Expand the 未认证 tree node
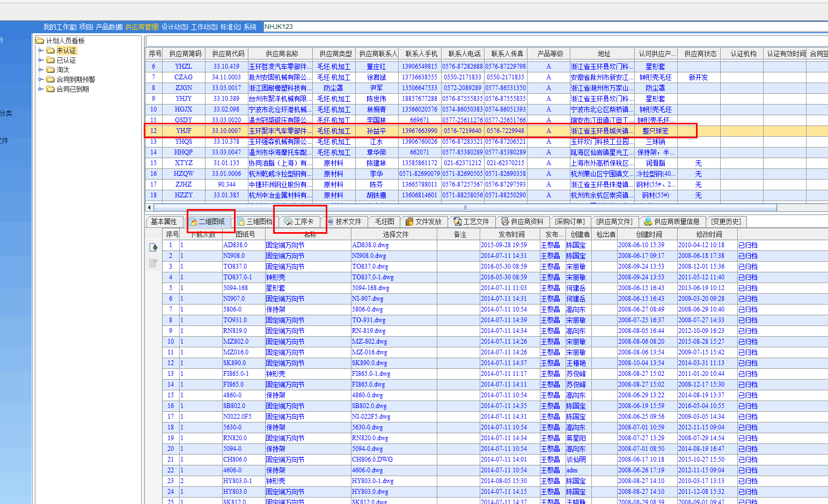828x504 pixels. [x=41, y=50]
